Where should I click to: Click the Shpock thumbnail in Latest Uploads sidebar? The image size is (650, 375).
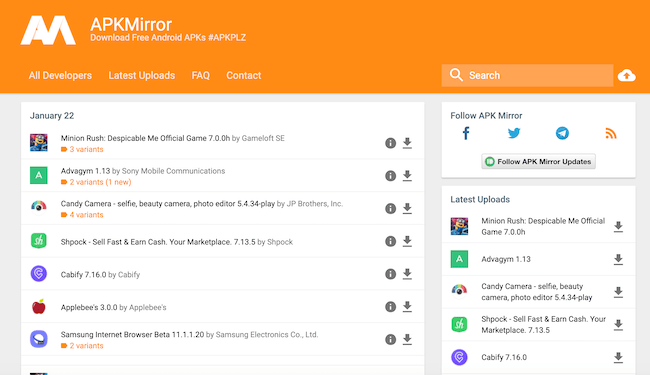pos(459,324)
